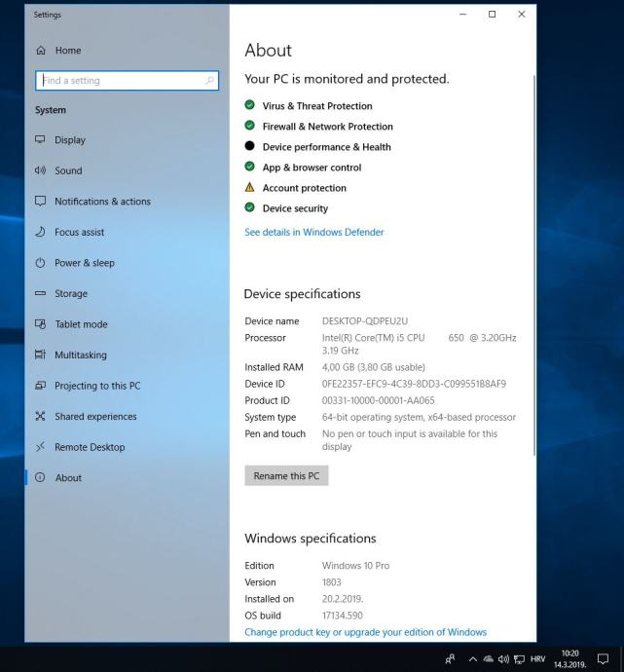624x672 pixels.
Task: Click green check beside App & browser control
Action: [249, 167]
